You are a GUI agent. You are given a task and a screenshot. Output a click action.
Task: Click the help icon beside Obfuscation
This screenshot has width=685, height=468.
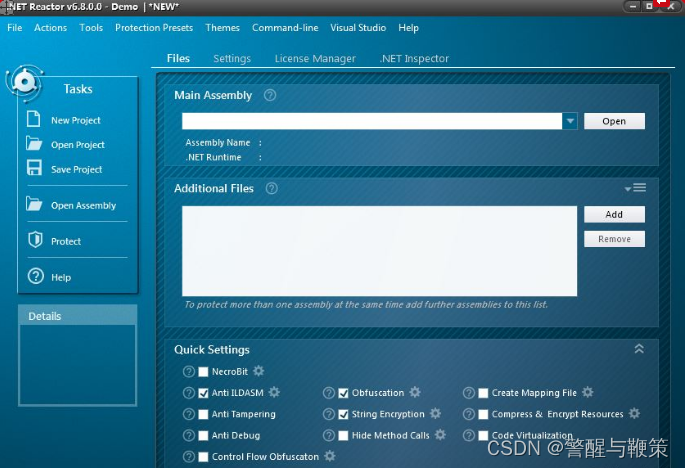click(329, 393)
